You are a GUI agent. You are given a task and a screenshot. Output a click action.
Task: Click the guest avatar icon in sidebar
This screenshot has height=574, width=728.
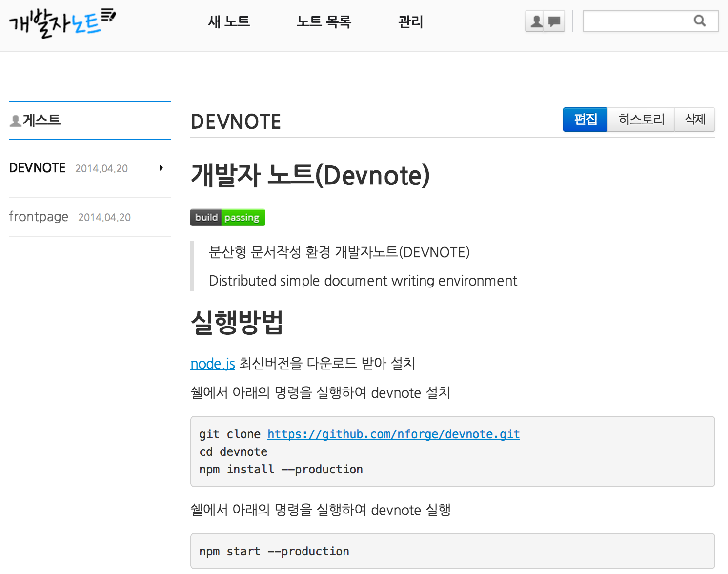tap(16, 121)
